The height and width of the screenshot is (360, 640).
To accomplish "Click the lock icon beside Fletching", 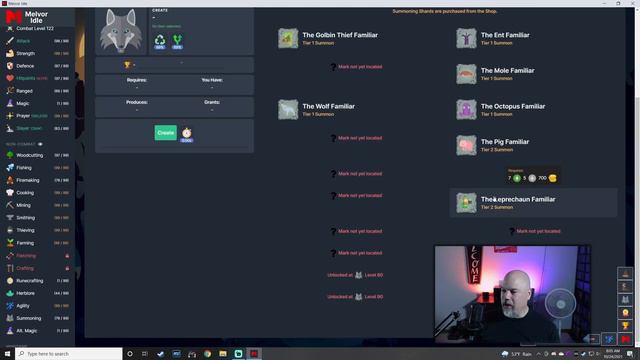I will point(67,256).
